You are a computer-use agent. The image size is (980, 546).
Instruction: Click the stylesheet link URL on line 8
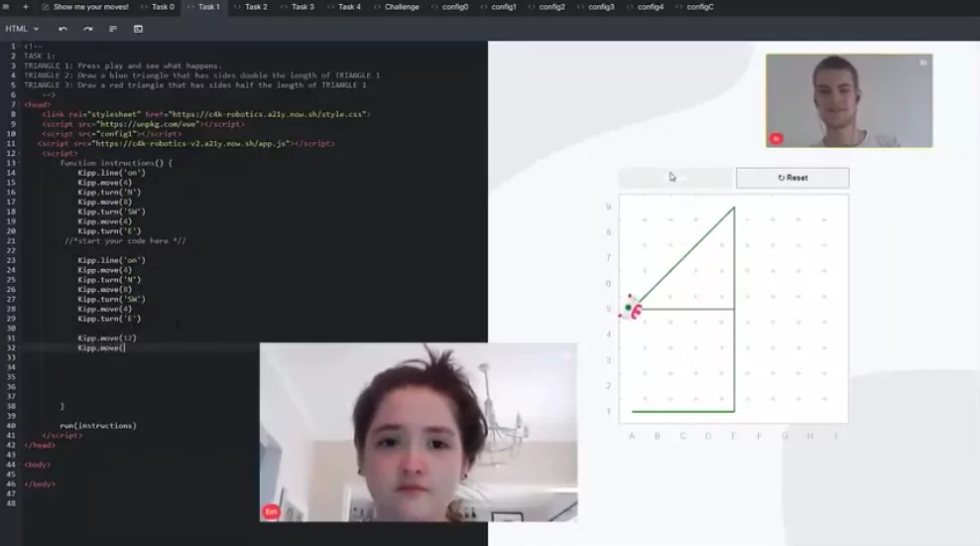coord(269,114)
